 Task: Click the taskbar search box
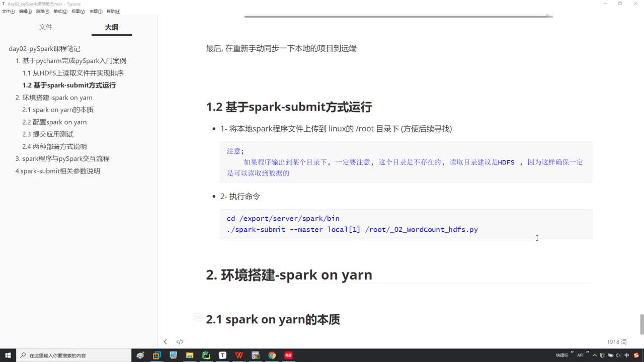[73, 355]
